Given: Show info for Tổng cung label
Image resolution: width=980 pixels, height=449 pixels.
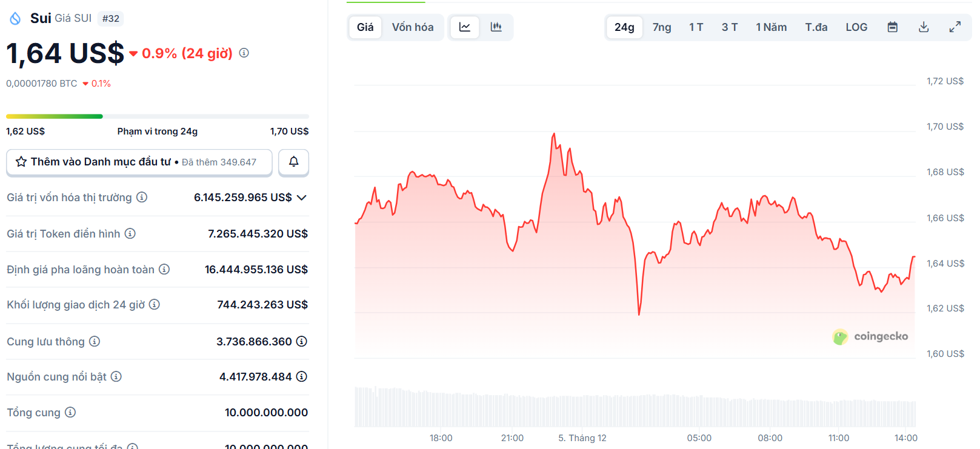Looking at the screenshot, I should (70, 412).
